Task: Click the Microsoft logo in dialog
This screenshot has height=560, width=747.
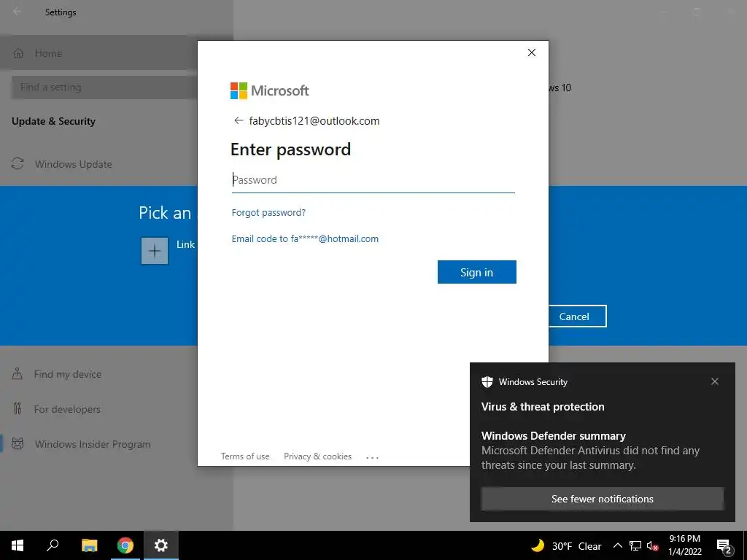Action: [x=270, y=90]
